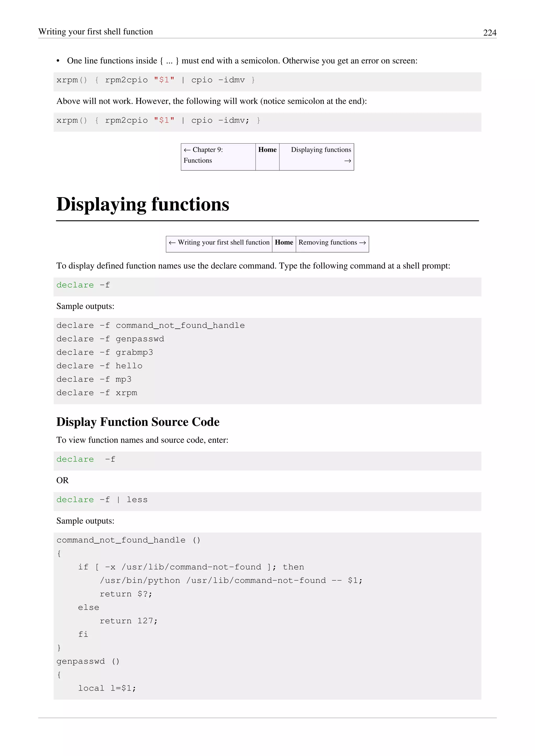Click the green 'declare -f' command block
Screen dimensions: 535x756
coord(83,285)
